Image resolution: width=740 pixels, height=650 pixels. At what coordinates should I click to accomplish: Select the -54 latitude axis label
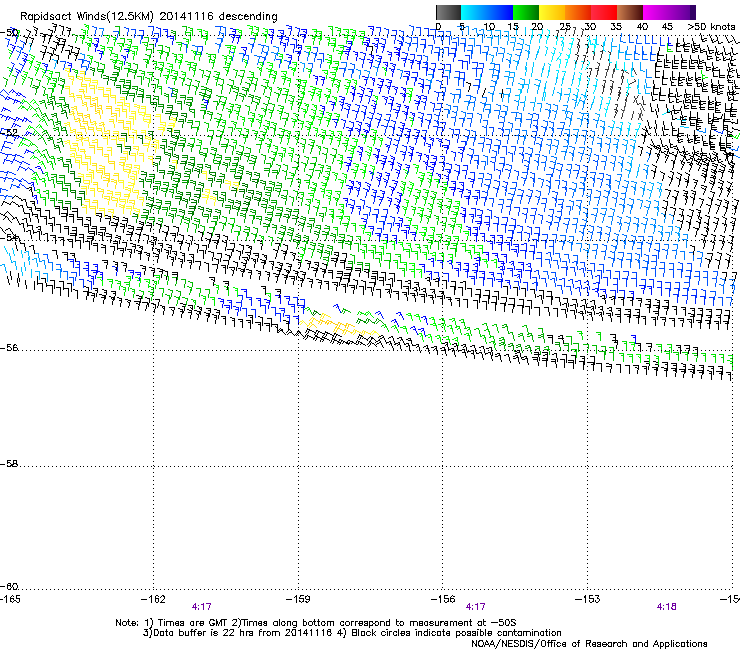click(x=9, y=237)
